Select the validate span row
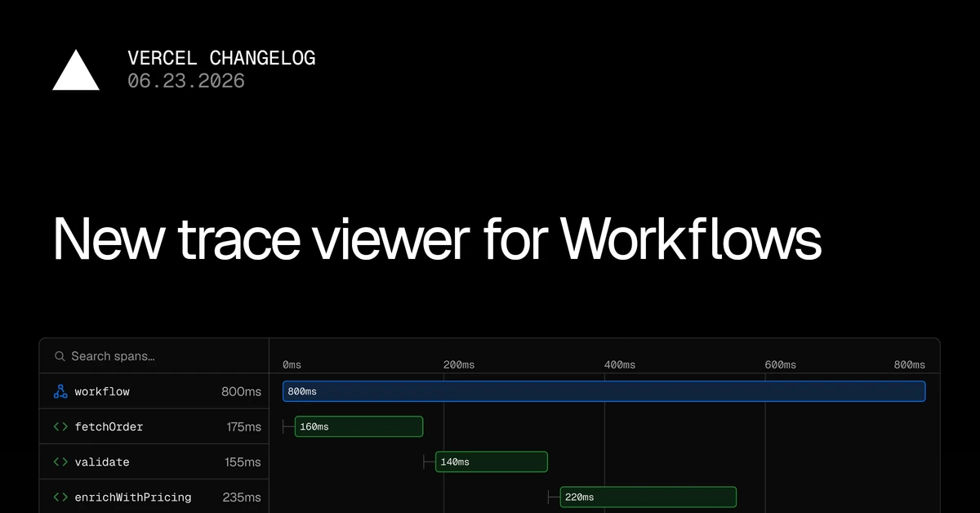 (154, 462)
